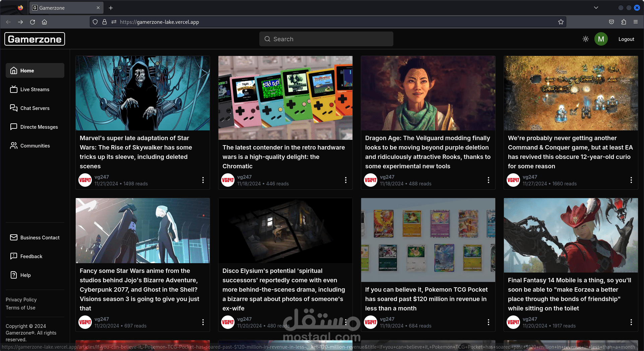The image size is (644, 351).
Task: Click vg247 avatar on Disco Elysium article
Action: click(228, 322)
